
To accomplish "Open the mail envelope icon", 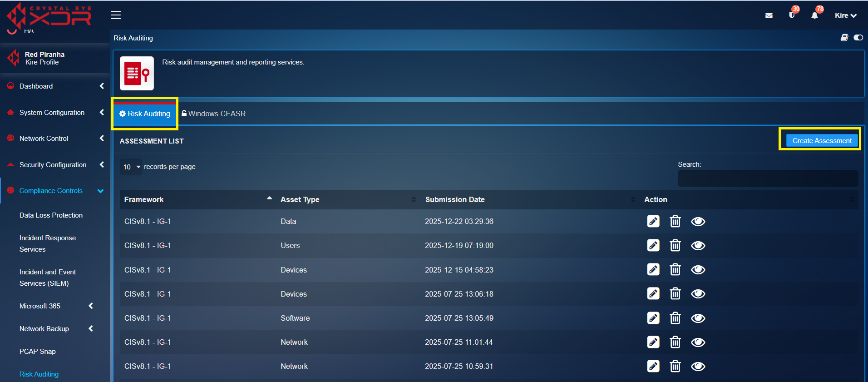I will coord(769,15).
